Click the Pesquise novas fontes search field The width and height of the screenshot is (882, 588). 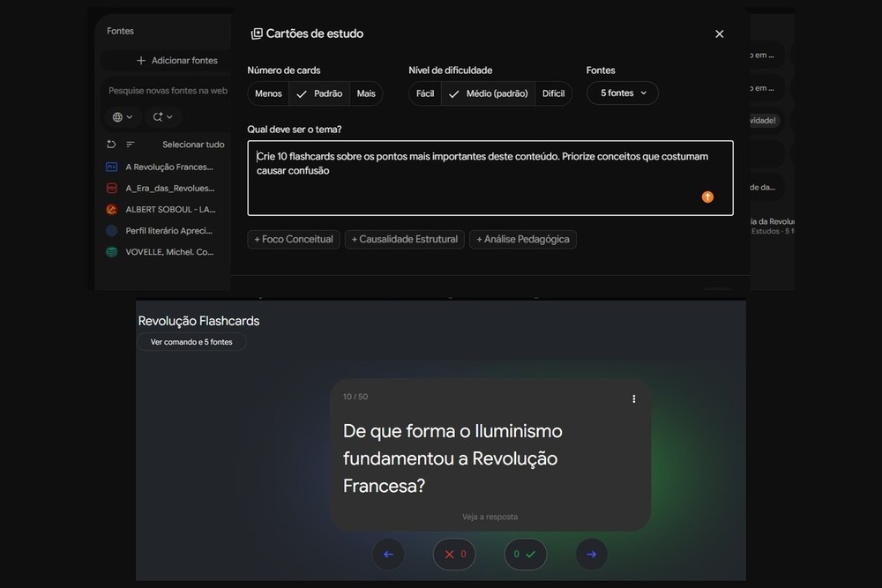pyautogui.click(x=168, y=91)
